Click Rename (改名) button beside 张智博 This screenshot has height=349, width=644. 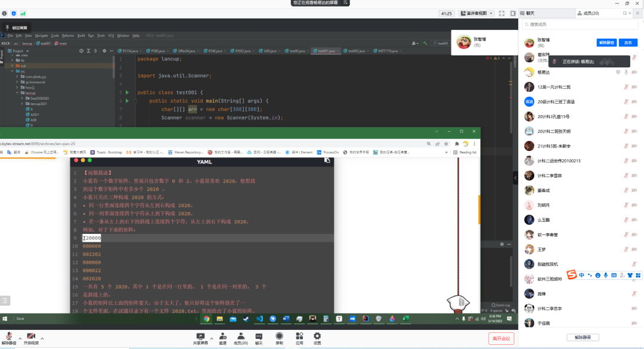[628, 42]
